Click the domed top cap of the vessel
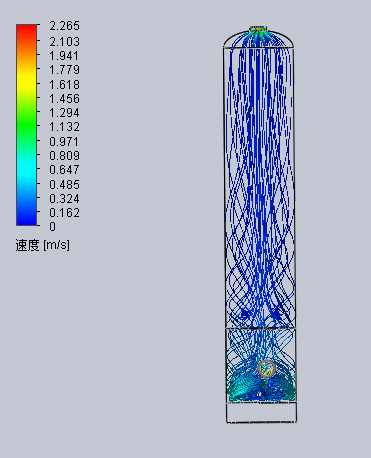 258,39
